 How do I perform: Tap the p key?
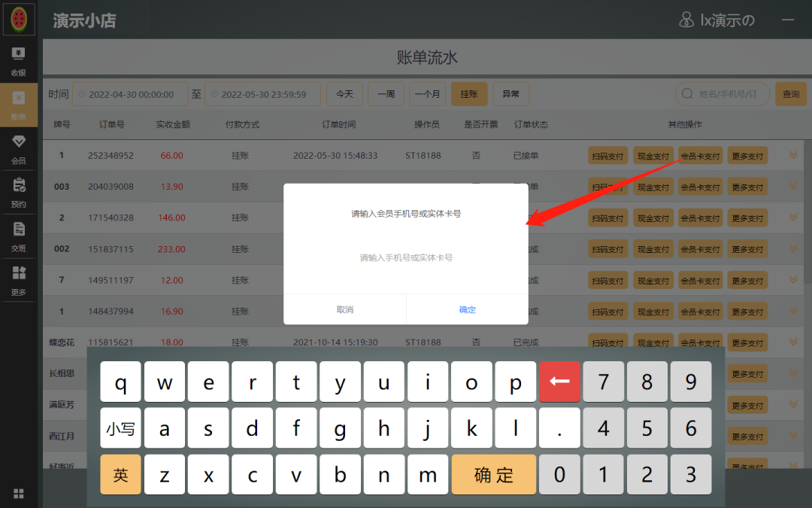pyautogui.click(x=515, y=382)
